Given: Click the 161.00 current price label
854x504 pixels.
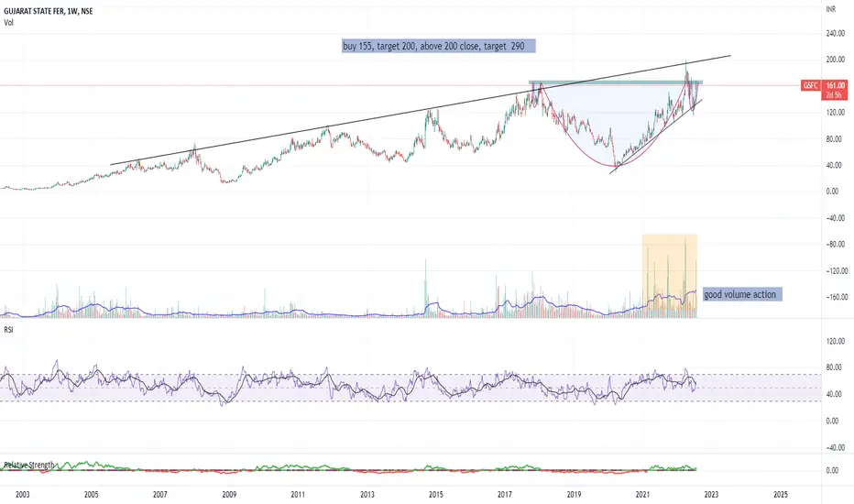Looking at the screenshot, I should [835, 85].
